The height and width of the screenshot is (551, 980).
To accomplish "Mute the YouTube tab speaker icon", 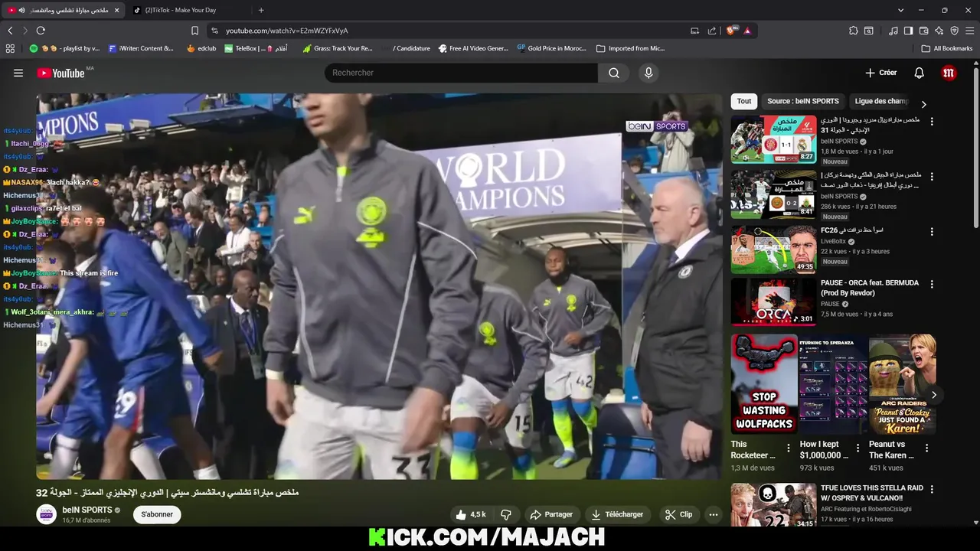I will (21, 10).
